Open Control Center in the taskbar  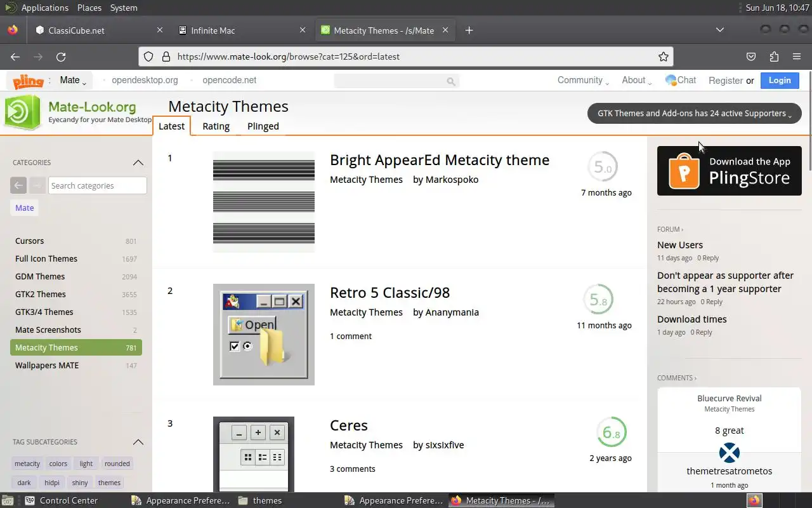[x=63, y=500]
